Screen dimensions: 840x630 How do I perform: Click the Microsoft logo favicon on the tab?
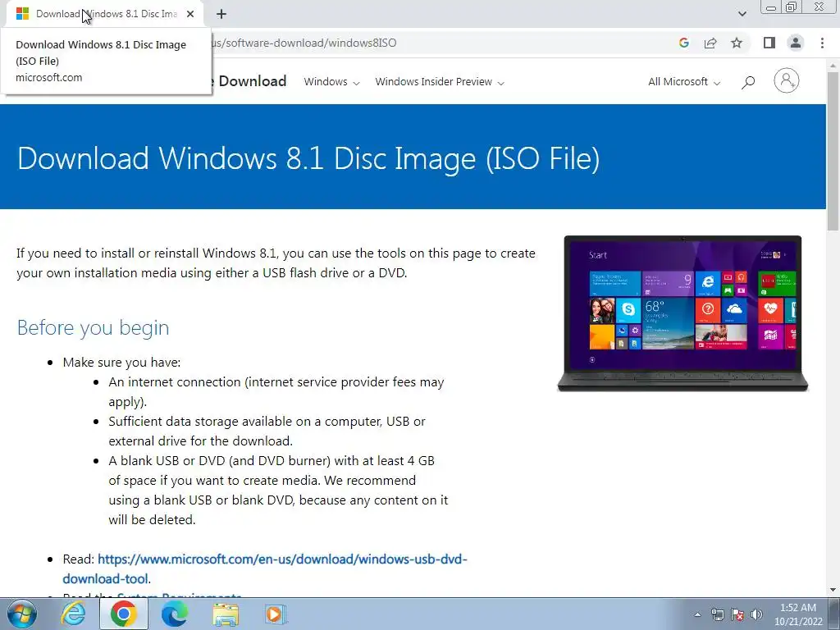[22, 14]
